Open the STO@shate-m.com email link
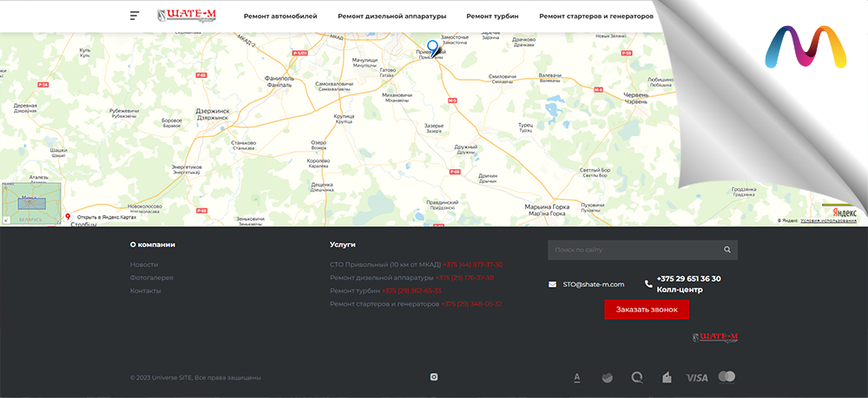The width and height of the screenshot is (868, 398). 594,284
